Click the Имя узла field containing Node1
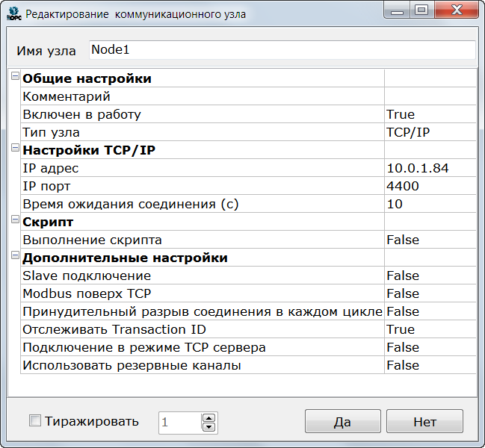The width and height of the screenshot is (485, 448). click(282, 50)
